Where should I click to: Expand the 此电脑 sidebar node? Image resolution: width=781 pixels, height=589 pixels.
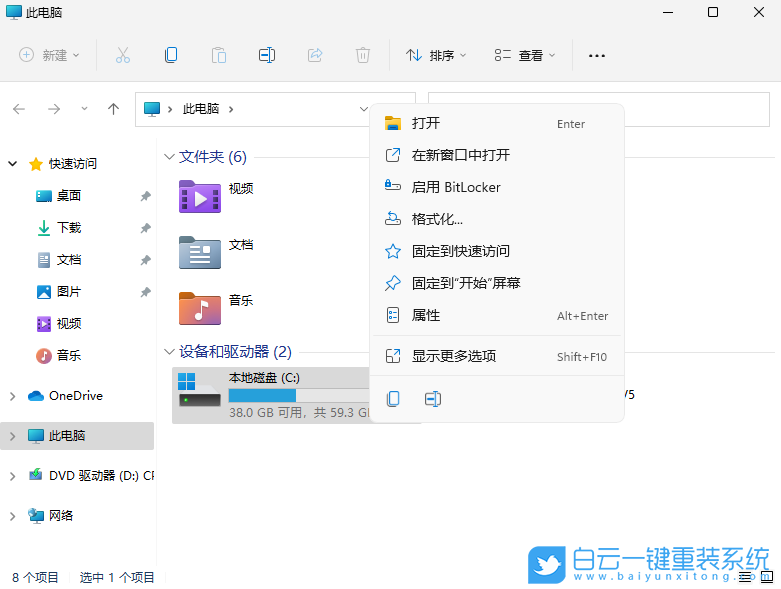click(13, 436)
